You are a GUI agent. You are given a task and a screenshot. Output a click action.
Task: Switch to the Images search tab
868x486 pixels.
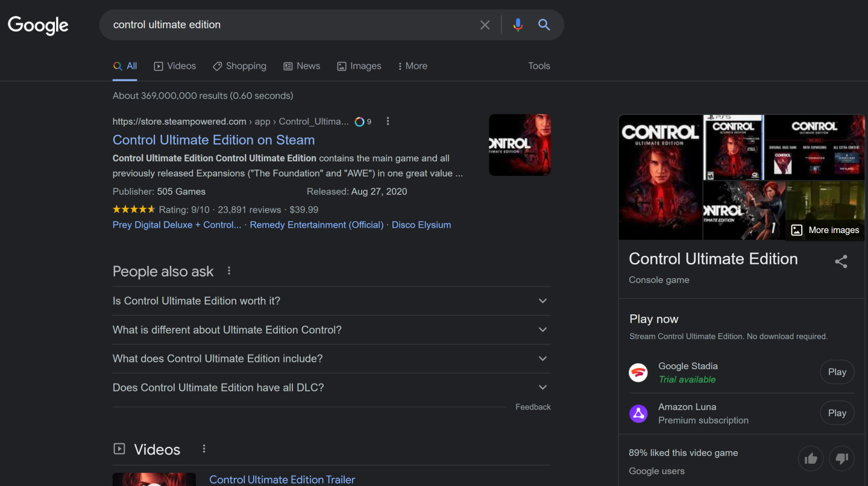click(359, 66)
